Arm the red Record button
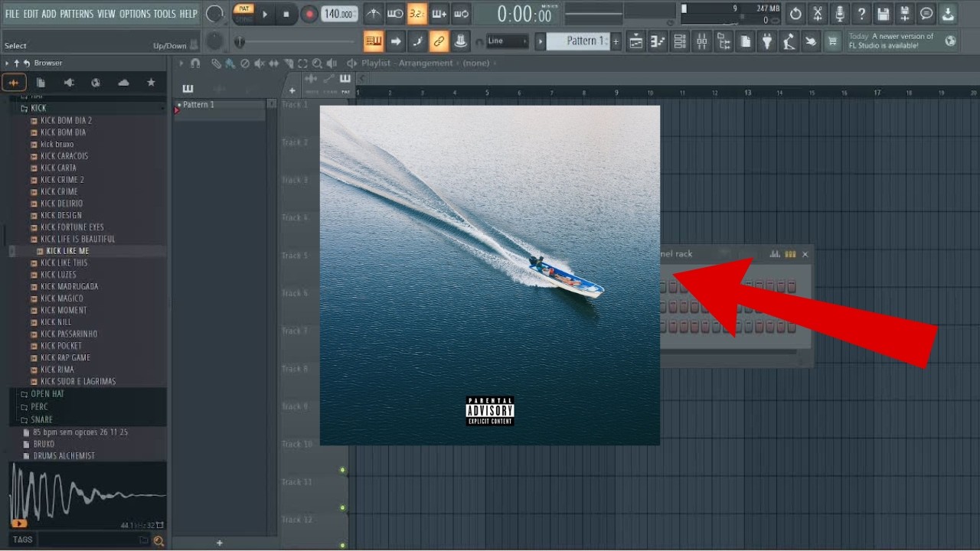The image size is (980, 551). coord(309,14)
